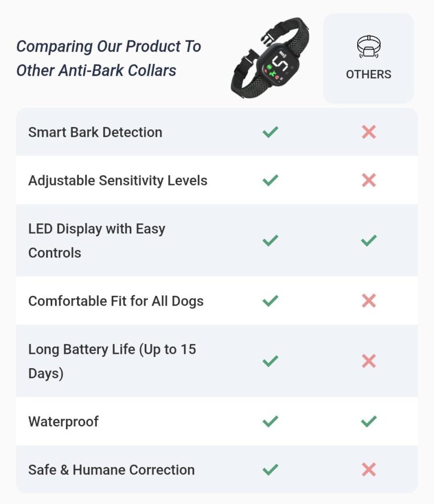Screen dimensions: 434x504
Task: Click the comparison heading text
Action: coord(109,58)
